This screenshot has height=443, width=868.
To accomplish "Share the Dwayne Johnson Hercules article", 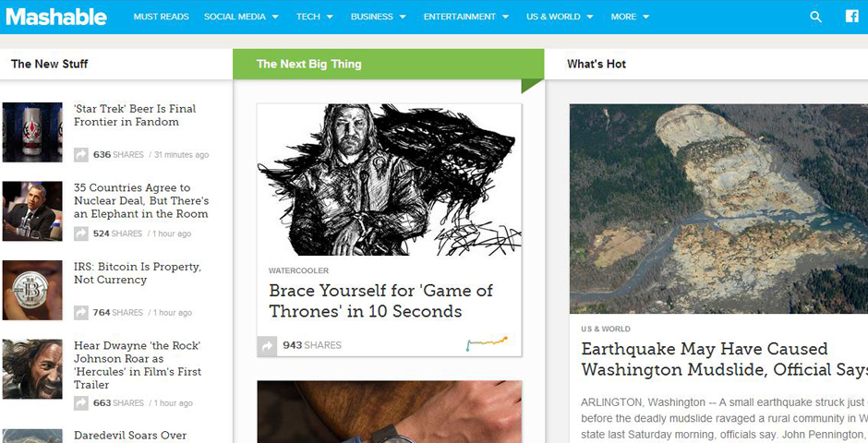I will tap(81, 403).
